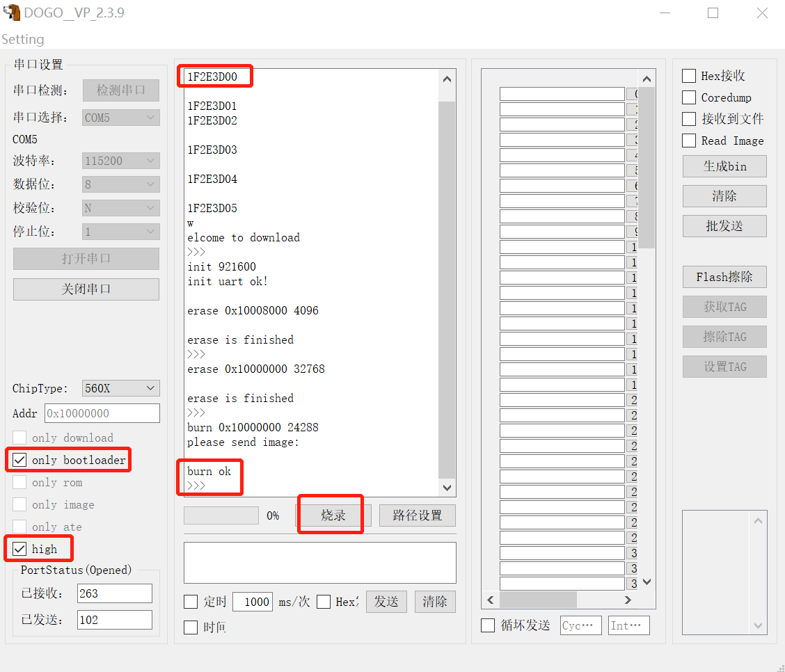The height and width of the screenshot is (672, 785).
Task: Open the COM5 serial port dropdown
Action: pos(120,118)
